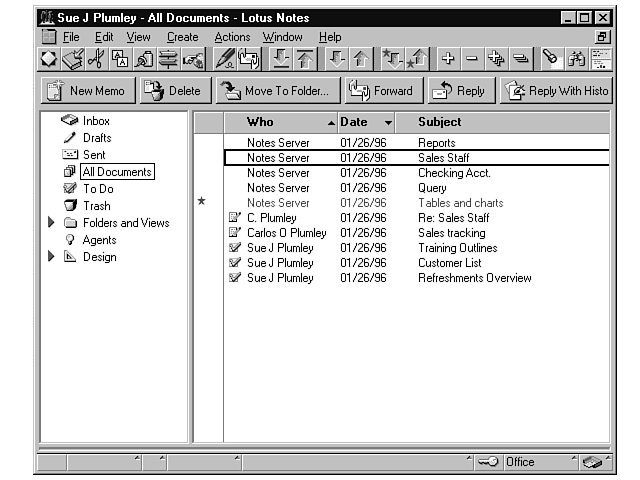Open the Actions menu
The height and width of the screenshot is (480, 640).
232,37
